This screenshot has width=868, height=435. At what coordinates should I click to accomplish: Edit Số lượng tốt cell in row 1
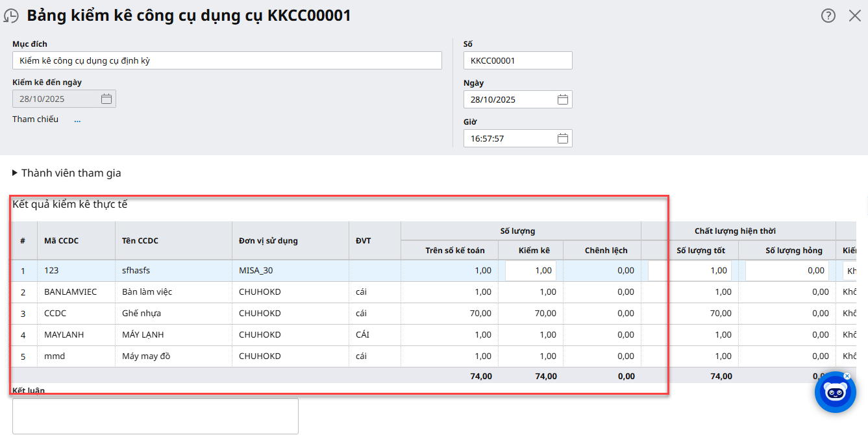(x=689, y=271)
